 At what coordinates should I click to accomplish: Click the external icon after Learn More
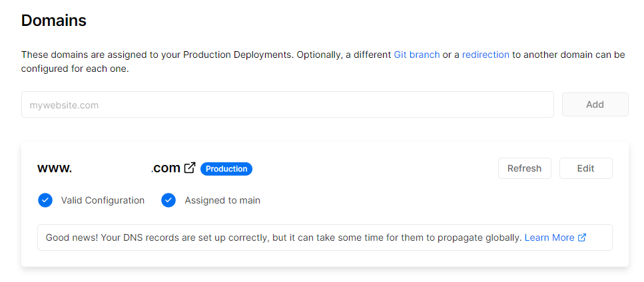582,237
